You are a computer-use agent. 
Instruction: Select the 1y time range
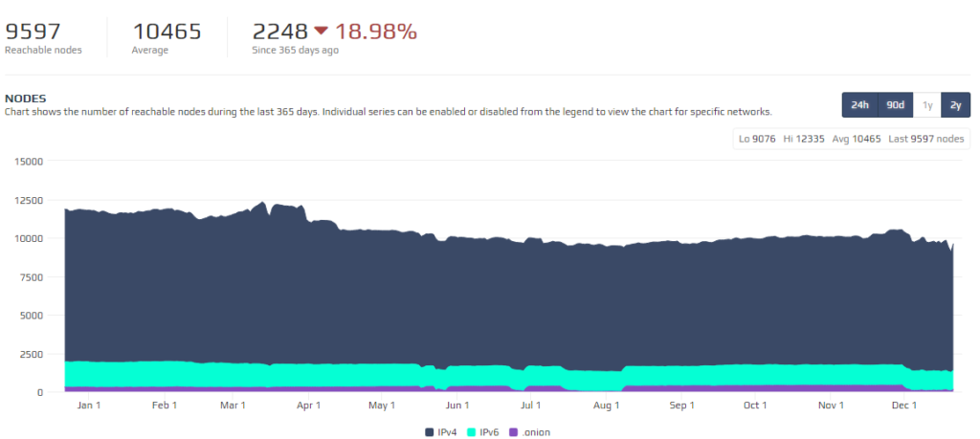click(926, 105)
